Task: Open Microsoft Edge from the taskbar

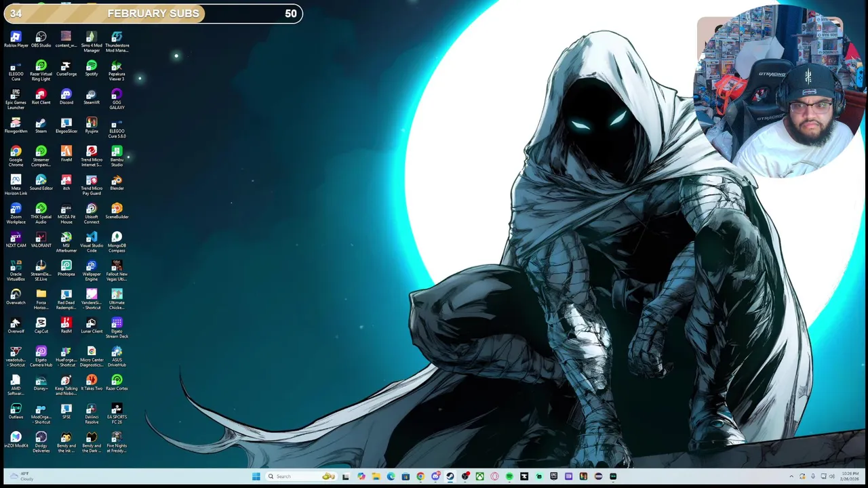Action: coord(391,476)
